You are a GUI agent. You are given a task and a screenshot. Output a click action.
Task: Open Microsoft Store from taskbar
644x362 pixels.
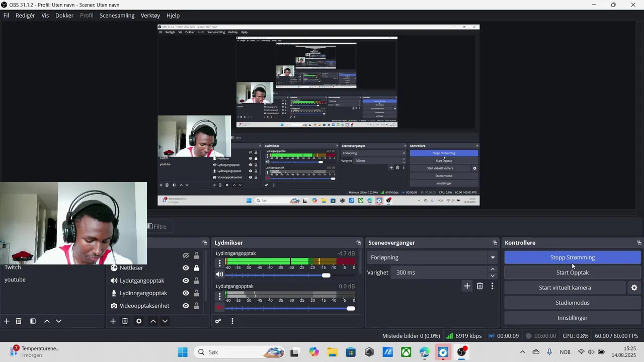click(x=351, y=352)
